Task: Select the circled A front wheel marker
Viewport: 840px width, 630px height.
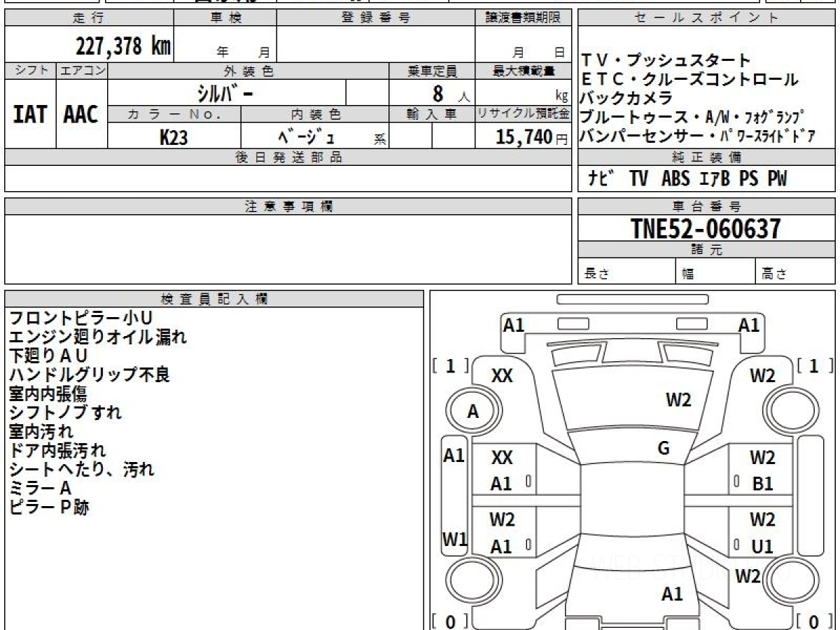Action: pos(473,412)
